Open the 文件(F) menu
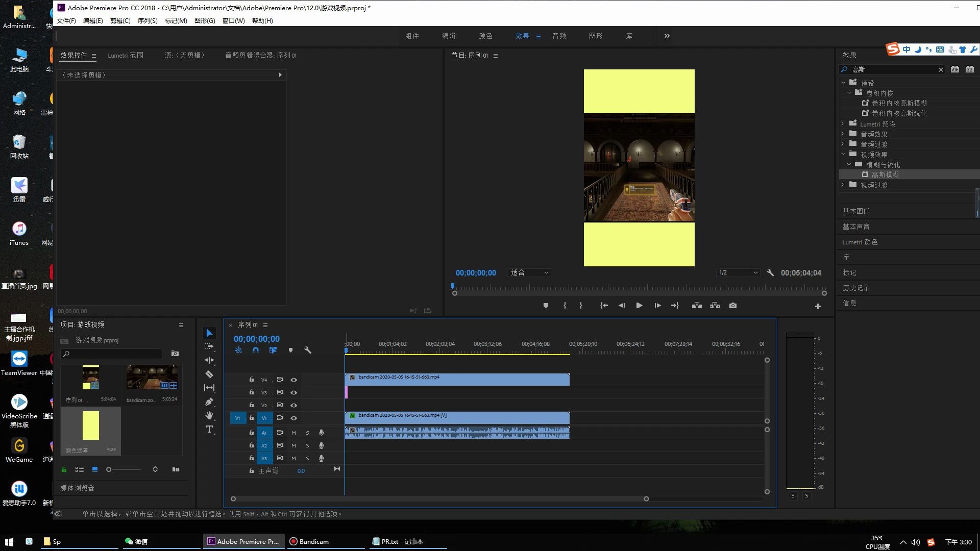This screenshot has width=980, height=551. [x=66, y=21]
